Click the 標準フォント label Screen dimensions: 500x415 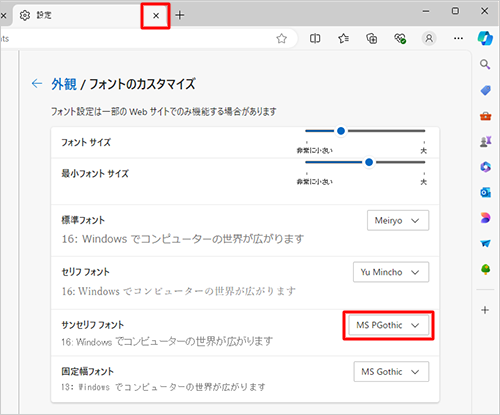(83, 220)
